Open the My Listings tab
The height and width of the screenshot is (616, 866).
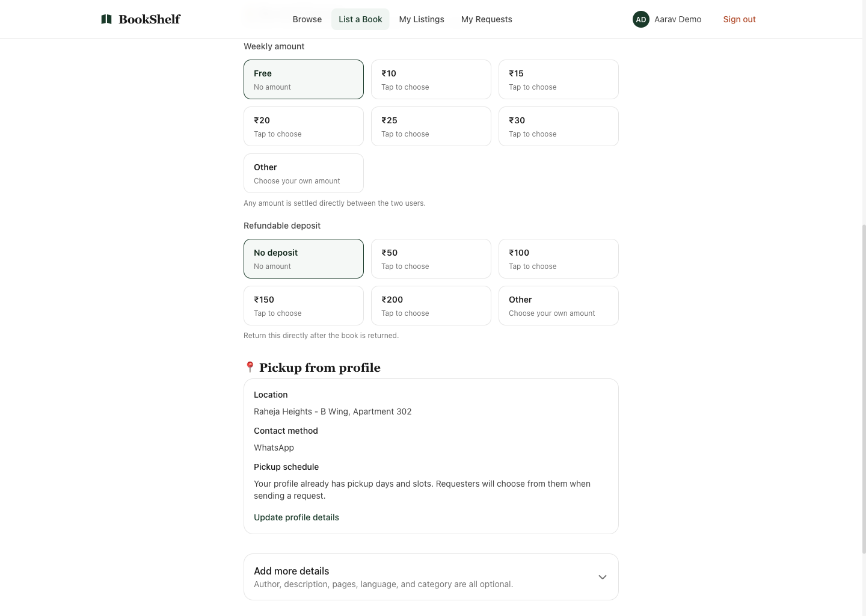point(422,19)
